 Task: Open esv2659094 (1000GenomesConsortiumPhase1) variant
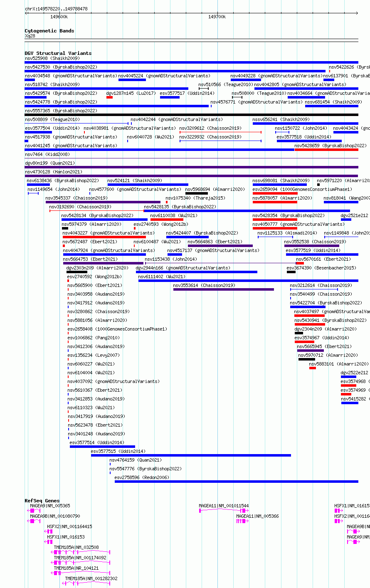302,189
